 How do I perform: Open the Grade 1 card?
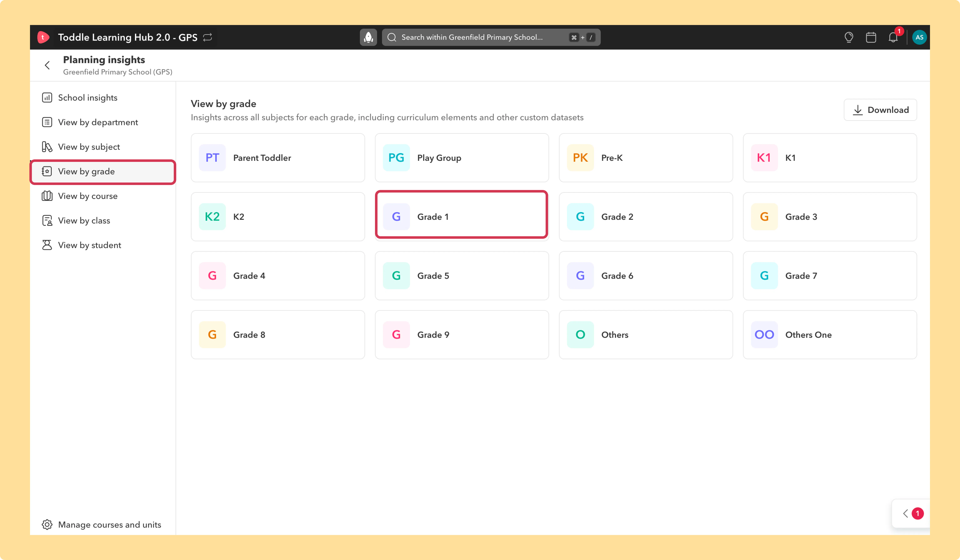point(461,216)
